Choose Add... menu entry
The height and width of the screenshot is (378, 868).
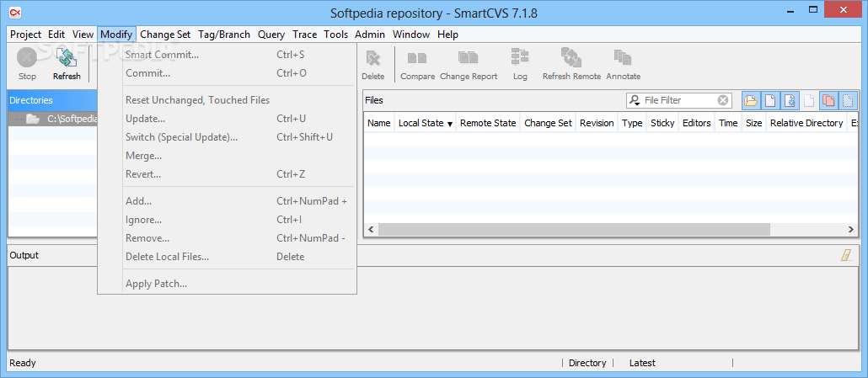227,201
